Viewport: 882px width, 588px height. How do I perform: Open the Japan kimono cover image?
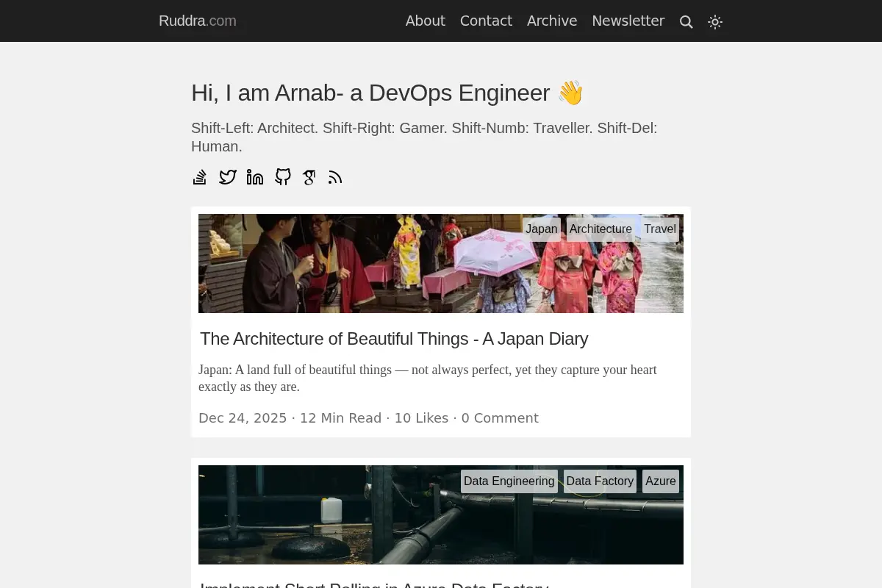coord(441,263)
